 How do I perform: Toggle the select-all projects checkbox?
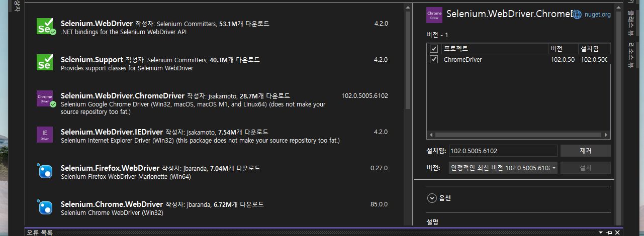coord(434,49)
